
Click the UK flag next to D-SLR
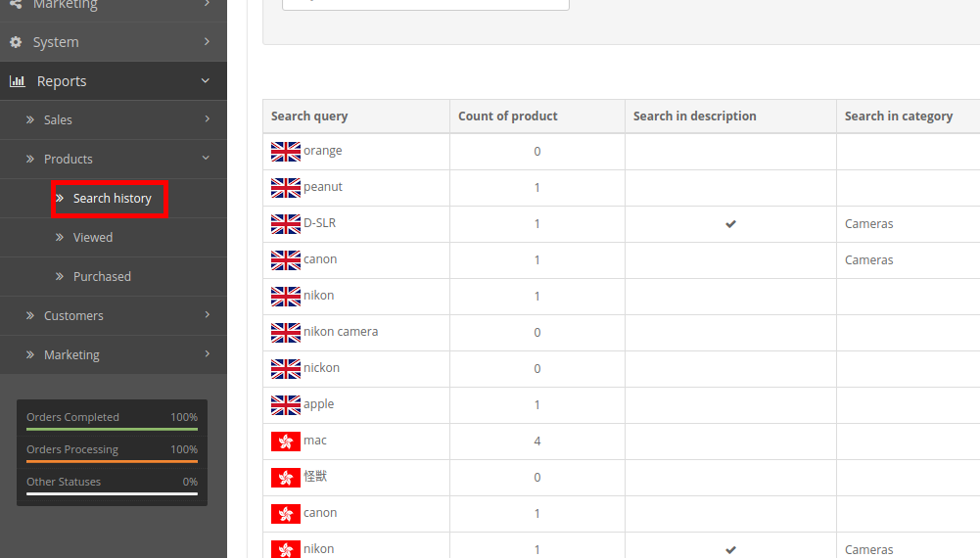(x=286, y=224)
